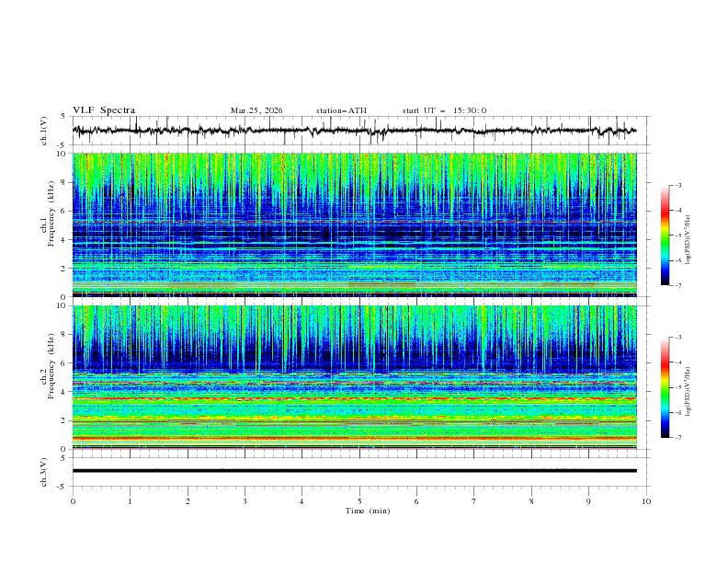Click the 'Time (min)' axis label
The image size is (728, 563).
tap(368, 511)
